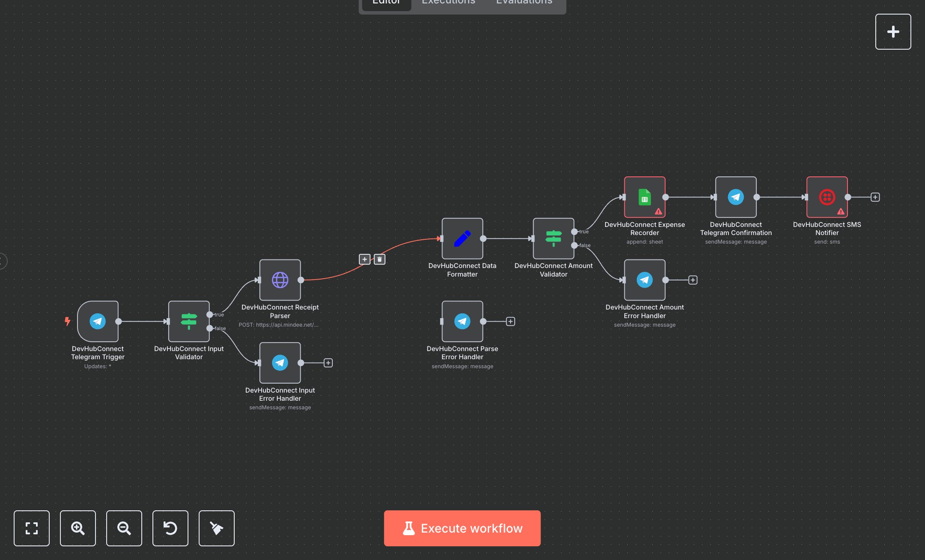Open the DevHubConnect Parse Error Handler node
The height and width of the screenshot is (560, 925).
pos(462,321)
